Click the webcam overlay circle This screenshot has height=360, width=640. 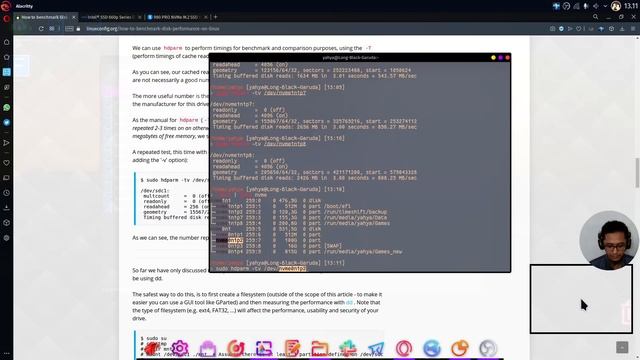coord(609,240)
